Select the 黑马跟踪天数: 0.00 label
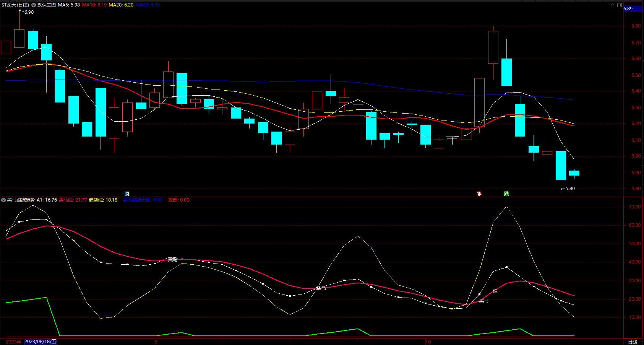The width and height of the screenshot is (644, 345). (x=143, y=200)
